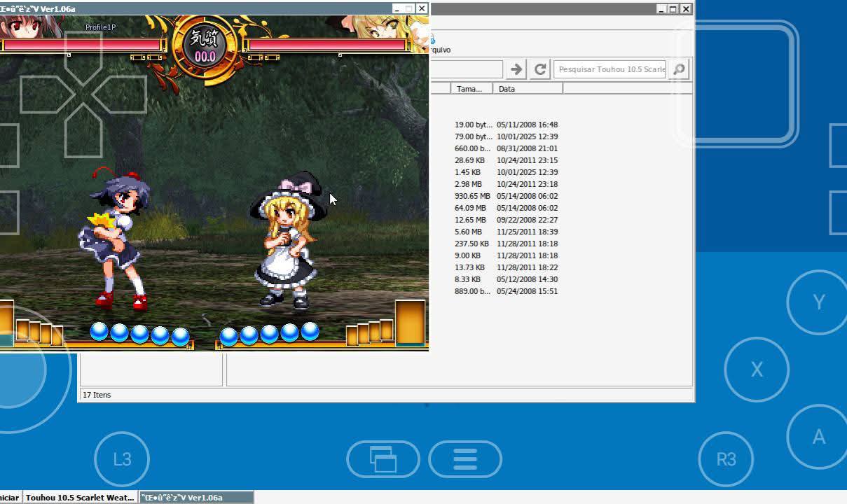Click the forward arrow in file manager

point(516,69)
